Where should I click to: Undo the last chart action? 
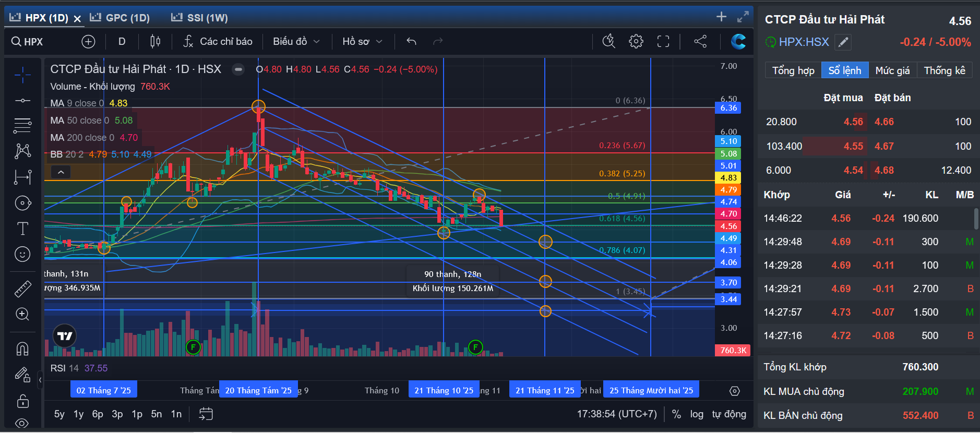coord(411,41)
